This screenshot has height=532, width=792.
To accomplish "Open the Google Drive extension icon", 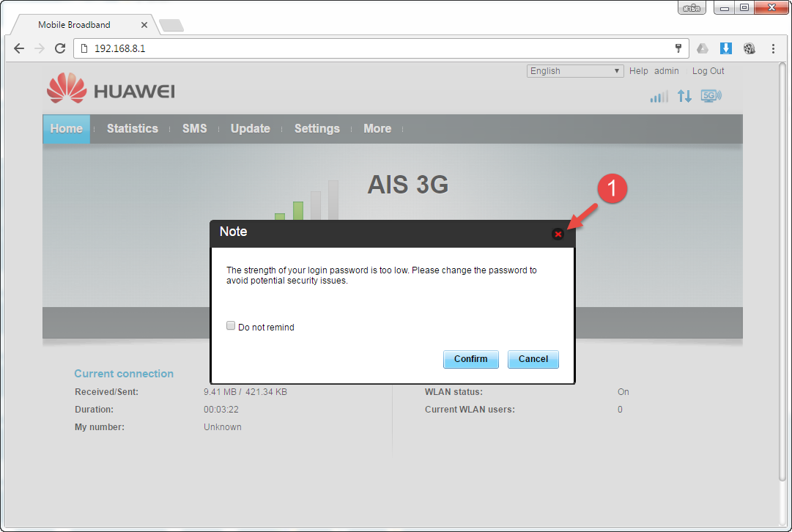I will [703, 48].
